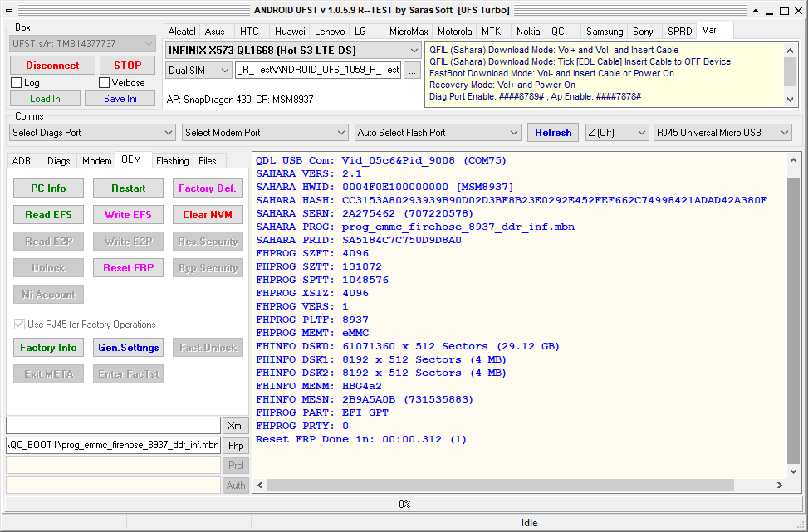808x532 pixels.
Task: Switch to the MicroMax brand tab
Action: point(409,32)
